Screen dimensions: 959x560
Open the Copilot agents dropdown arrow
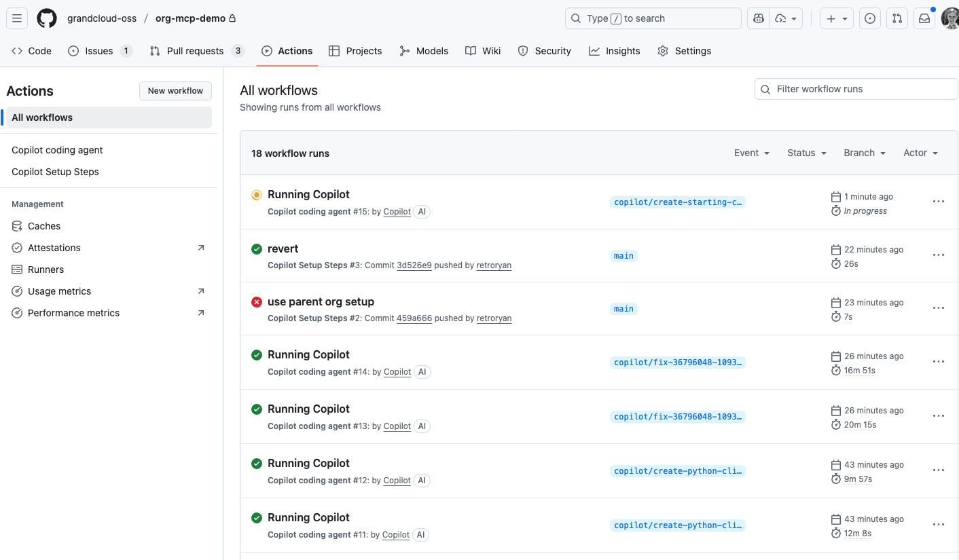click(x=786, y=18)
